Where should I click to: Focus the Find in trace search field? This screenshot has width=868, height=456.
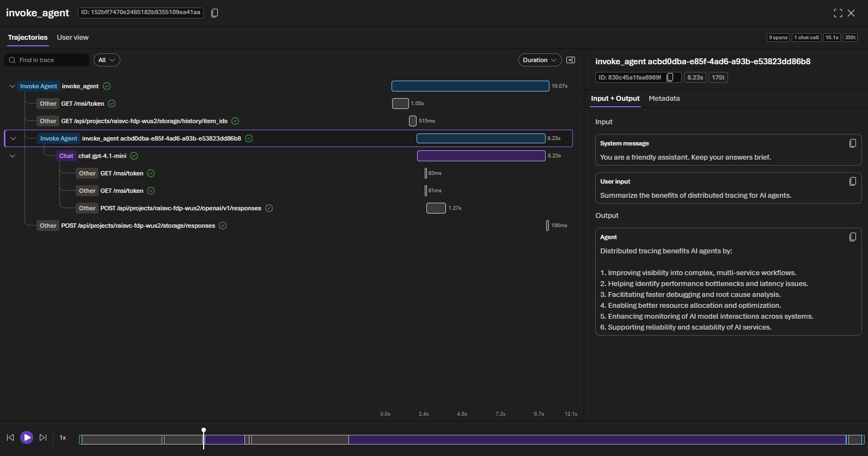click(x=47, y=60)
